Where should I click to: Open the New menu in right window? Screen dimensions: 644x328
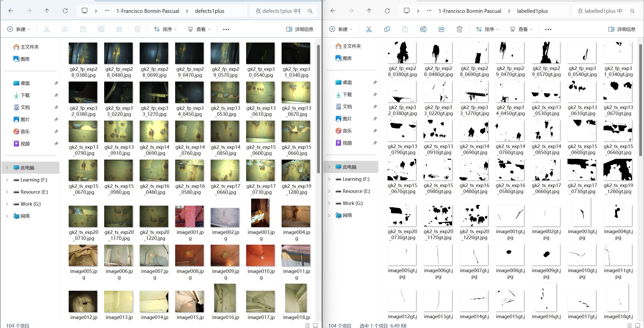[340, 29]
